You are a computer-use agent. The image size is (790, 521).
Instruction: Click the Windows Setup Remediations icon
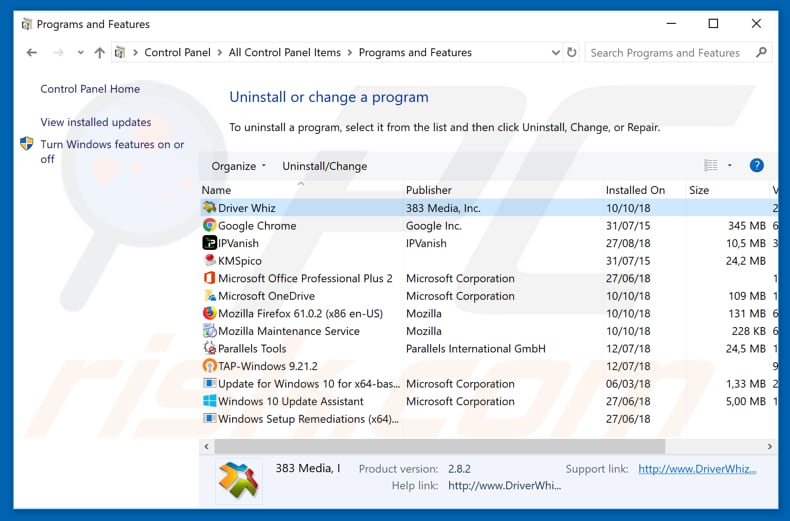209,418
